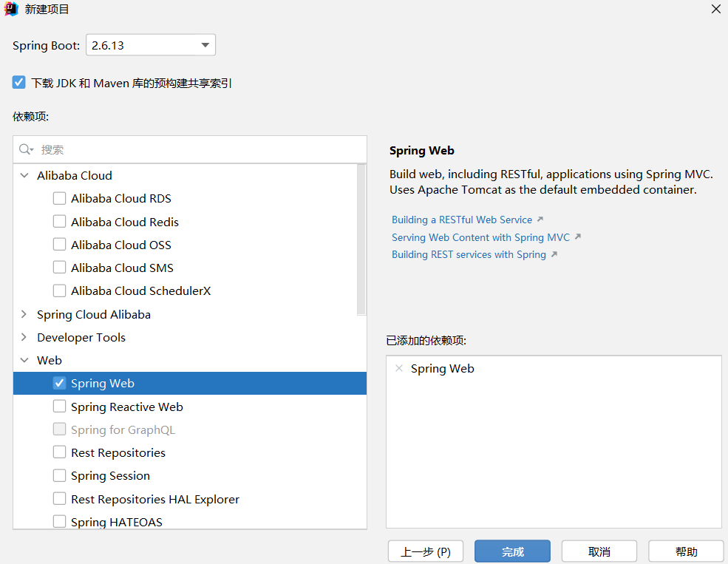The image size is (728, 564).
Task: Remove Spring Web via the X icon
Action: click(399, 369)
